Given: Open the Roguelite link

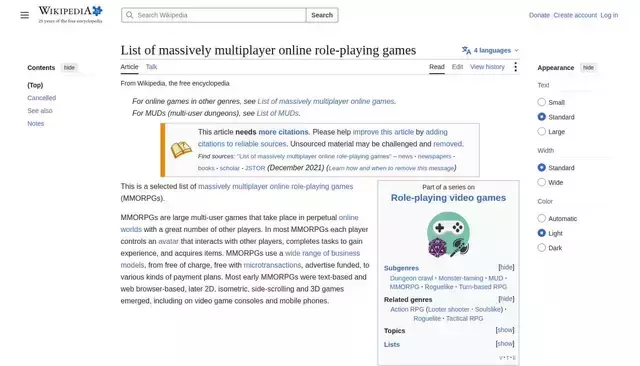Looking at the screenshot, I should pyautogui.click(x=427, y=318).
